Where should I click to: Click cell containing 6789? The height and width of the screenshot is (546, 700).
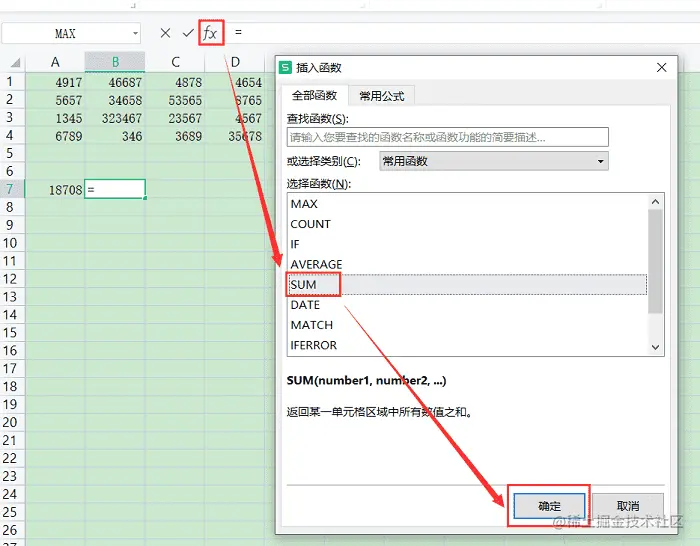tap(55, 136)
